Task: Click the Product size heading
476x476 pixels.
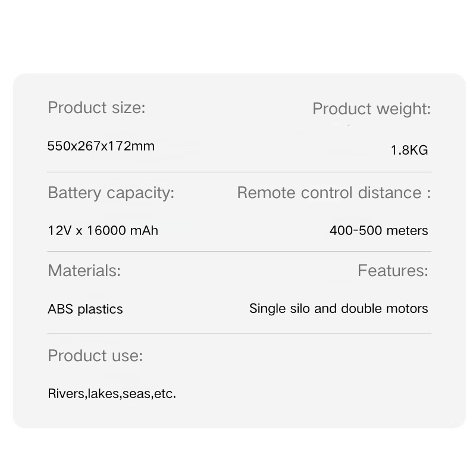Action: 96,108
